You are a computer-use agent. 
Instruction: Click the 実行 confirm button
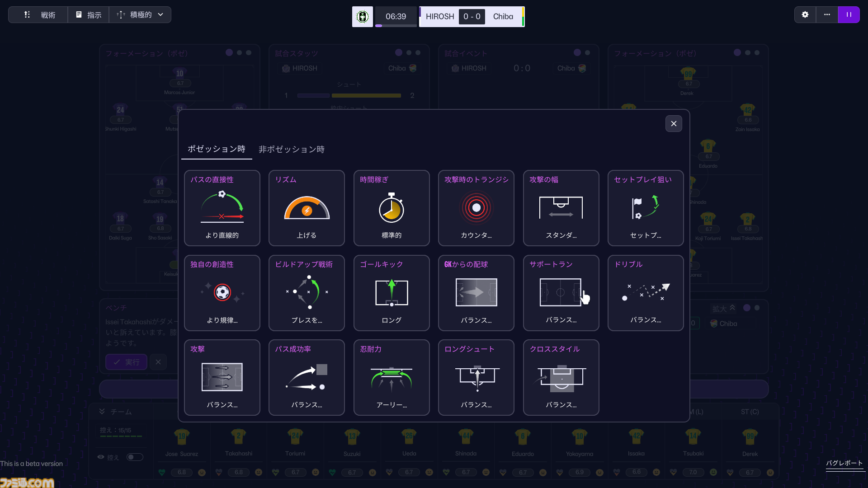(126, 362)
